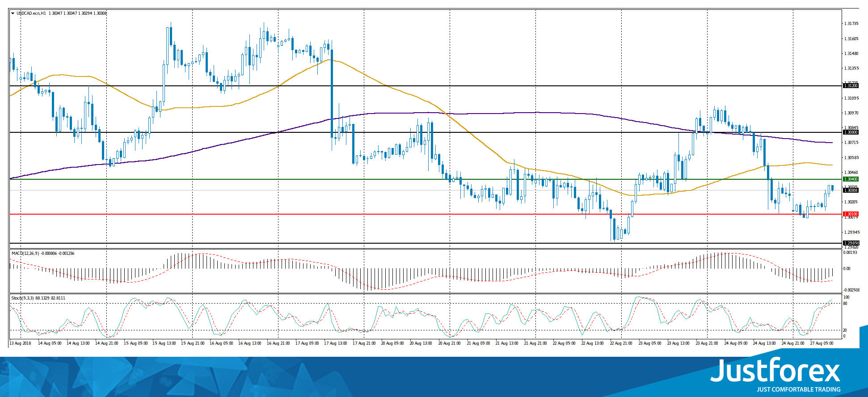Click the 22 Aug 21:00 time label

pyautogui.click(x=622, y=343)
